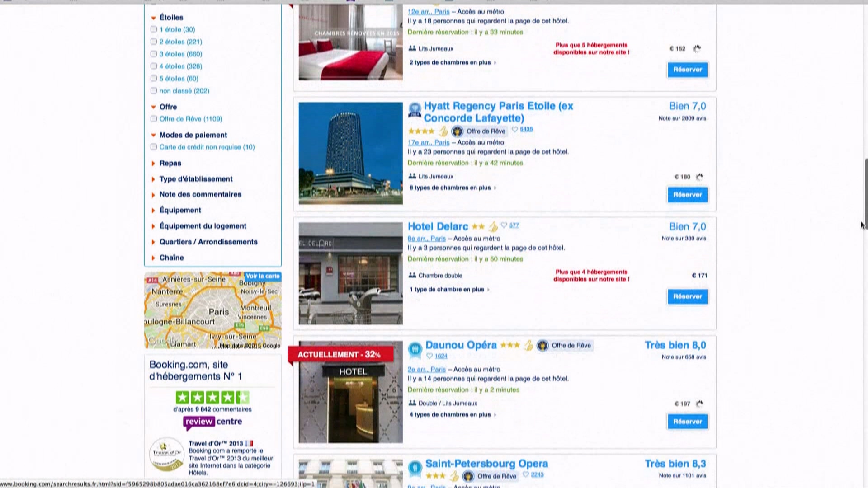Check the 4 étoiles filter checkbox
868x488 pixels.
(x=154, y=66)
